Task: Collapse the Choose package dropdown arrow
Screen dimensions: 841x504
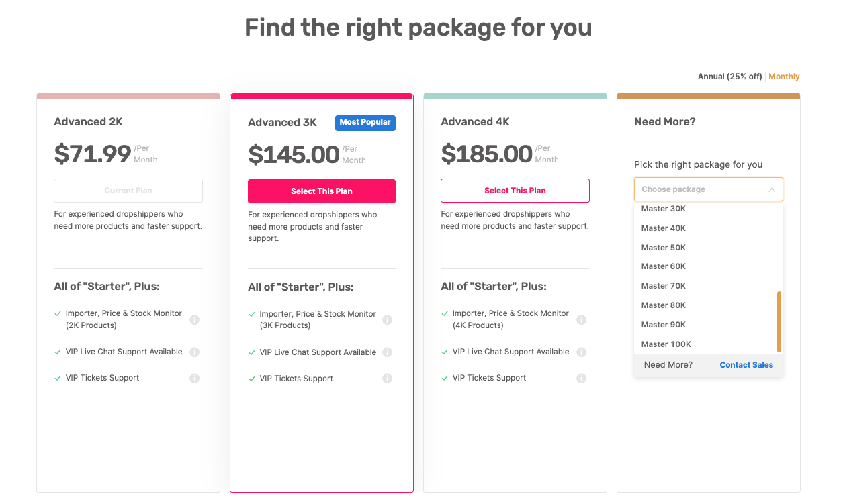Action: pos(772,190)
